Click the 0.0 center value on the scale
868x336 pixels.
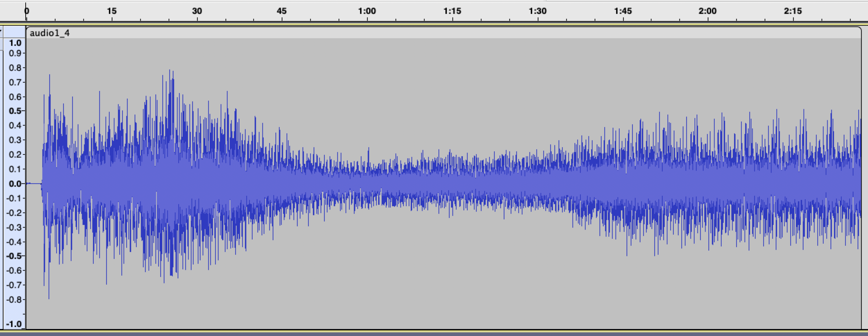coord(15,184)
